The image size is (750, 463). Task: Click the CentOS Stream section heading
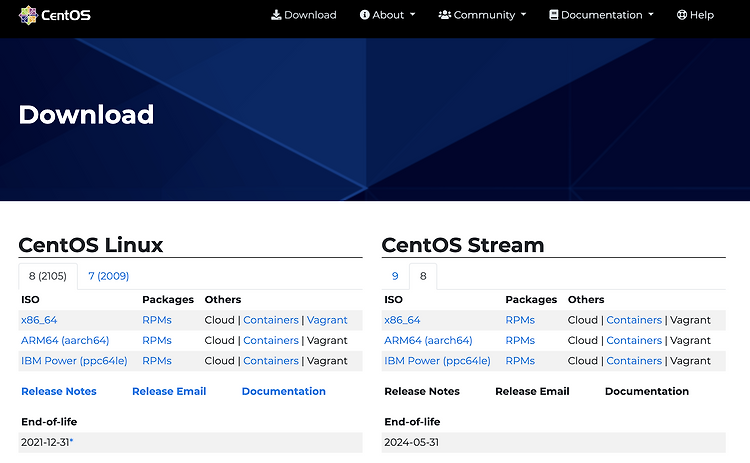tap(463, 245)
